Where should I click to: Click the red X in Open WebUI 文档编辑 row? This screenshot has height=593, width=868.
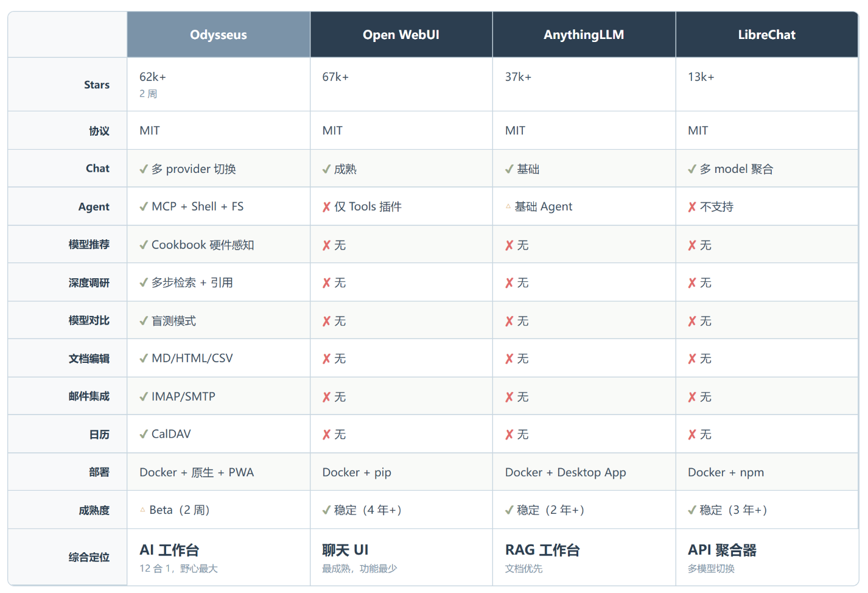click(326, 359)
